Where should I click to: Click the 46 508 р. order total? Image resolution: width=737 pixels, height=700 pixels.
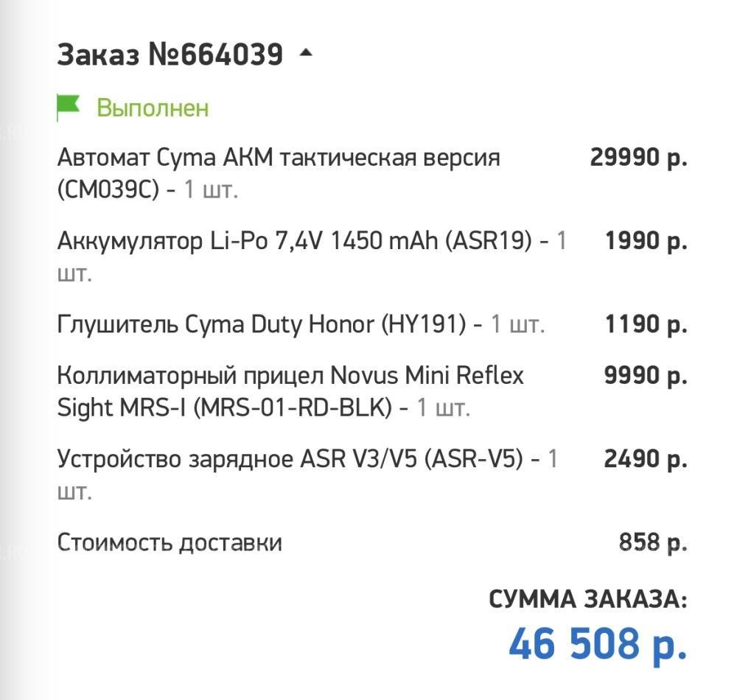point(598,643)
